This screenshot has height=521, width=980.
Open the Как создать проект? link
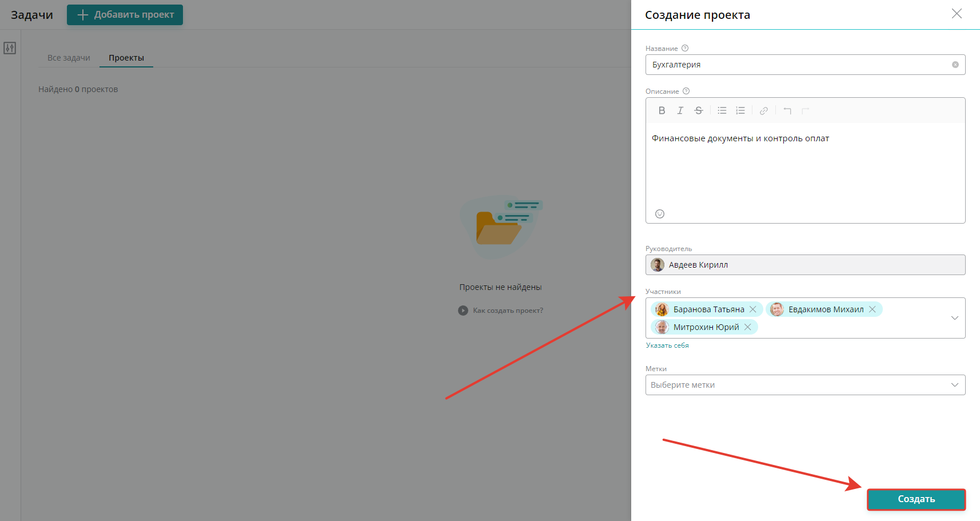[508, 311]
